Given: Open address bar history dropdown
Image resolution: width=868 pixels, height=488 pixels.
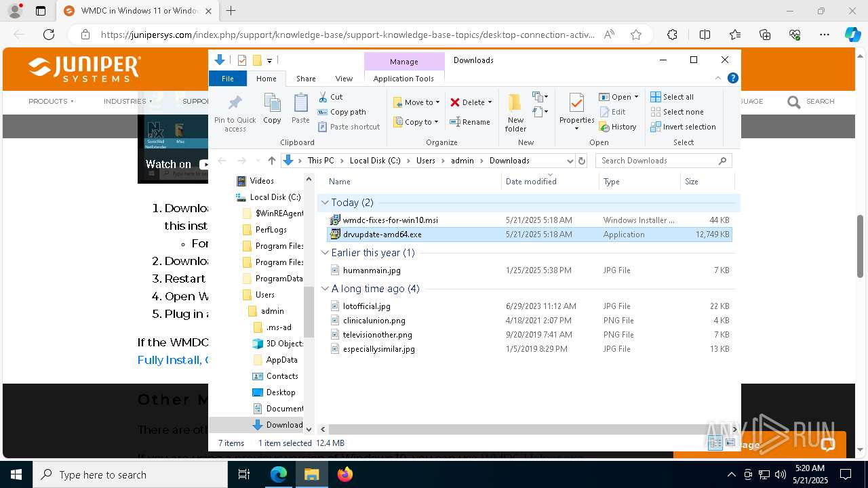Looking at the screenshot, I should coord(570,161).
